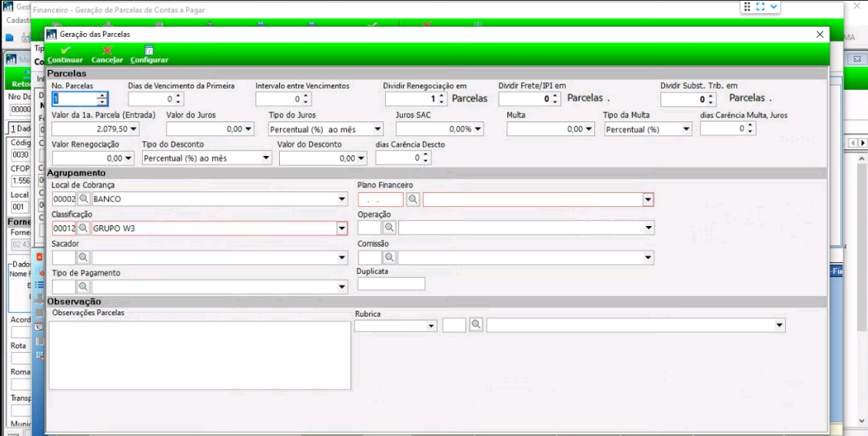Click the Observações Parcelas text area
Viewport: 868px width, 436px height.
(x=201, y=355)
